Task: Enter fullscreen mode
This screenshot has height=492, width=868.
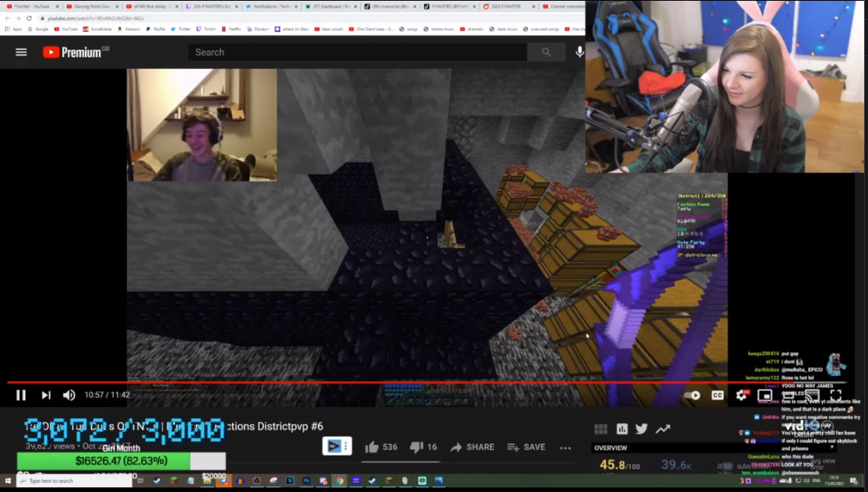Action: point(836,395)
